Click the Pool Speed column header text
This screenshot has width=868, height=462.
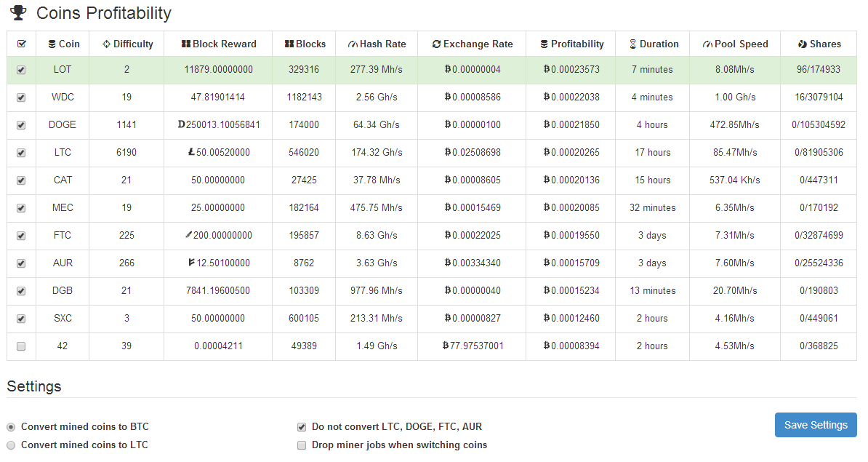click(742, 44)
